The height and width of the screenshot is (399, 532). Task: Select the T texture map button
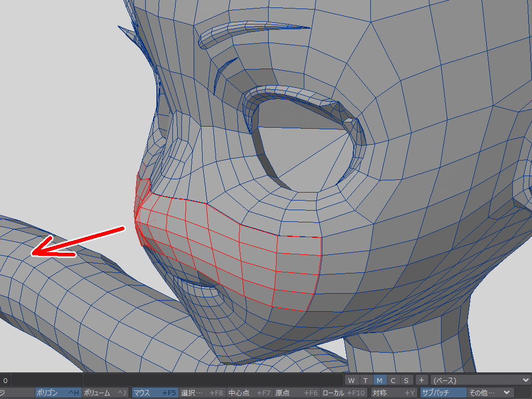coord(365,380)
